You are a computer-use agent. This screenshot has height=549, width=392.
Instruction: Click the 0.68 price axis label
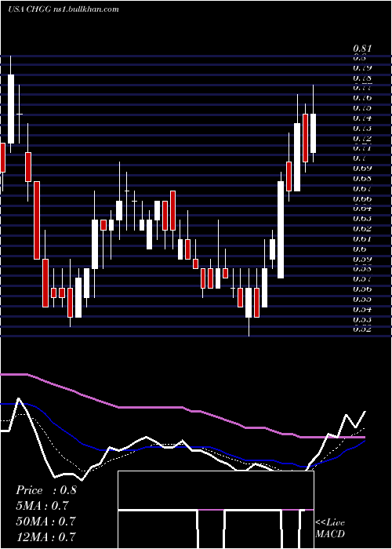click(362, 178)
